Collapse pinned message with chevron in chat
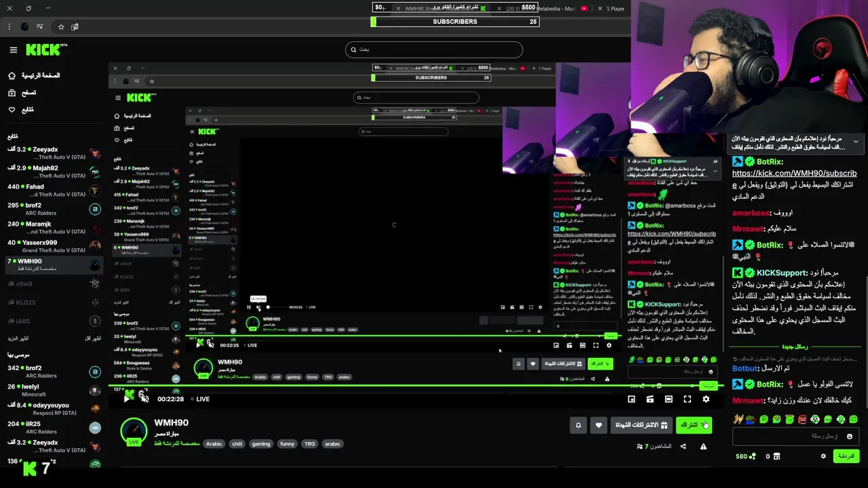Image resolution: width=868 pixels, height=488 pixels. [x=856, y=142]
